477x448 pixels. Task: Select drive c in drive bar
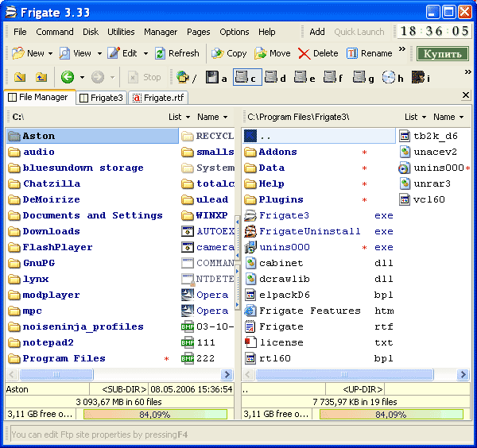point(247,77)
